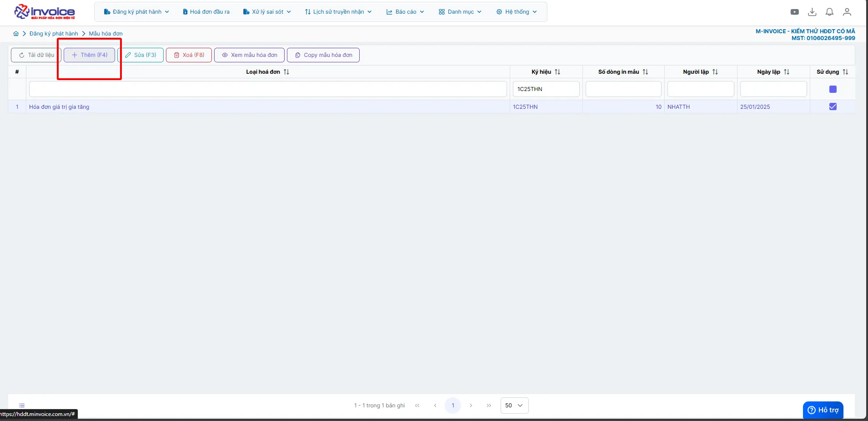Toggle the Sử dụng filter checkbox
This screenshot has width=868, height=421.
tap(833, 89)
